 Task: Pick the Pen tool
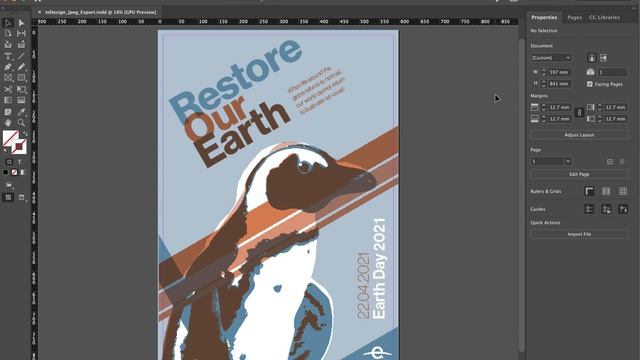[8, 67]
